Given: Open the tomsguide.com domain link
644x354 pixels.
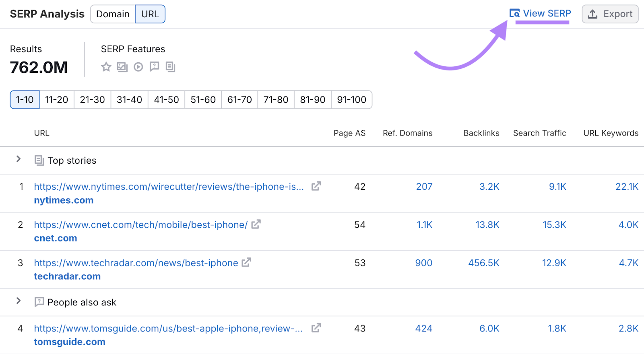Looking at the screenshot, I should (70, 342).
